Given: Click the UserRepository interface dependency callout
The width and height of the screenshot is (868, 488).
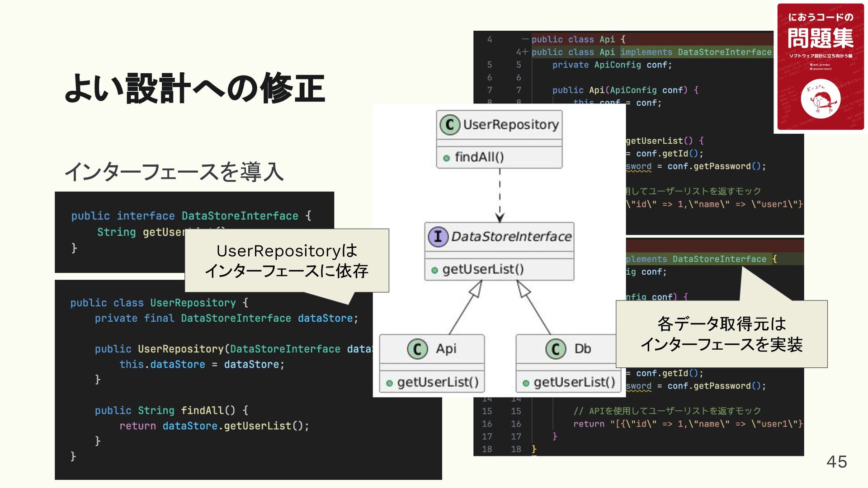Looking at the screenshot, I should point(287,261).
